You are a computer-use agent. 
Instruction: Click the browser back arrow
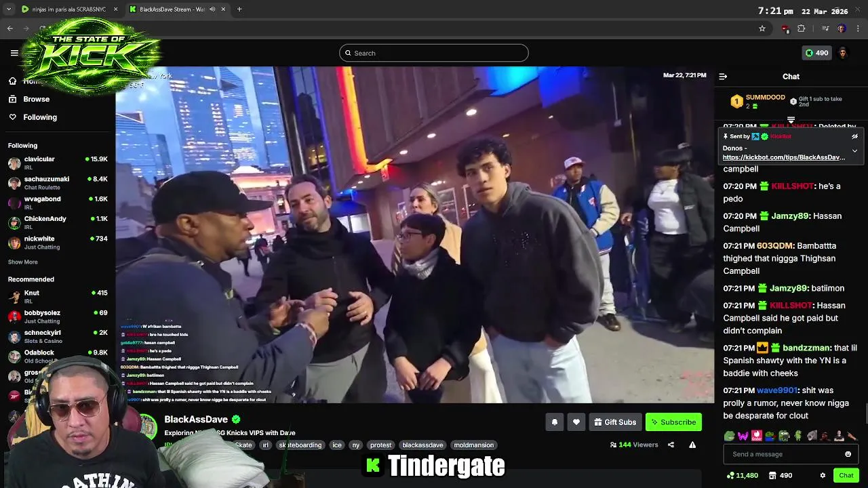[x=10, y=28]
